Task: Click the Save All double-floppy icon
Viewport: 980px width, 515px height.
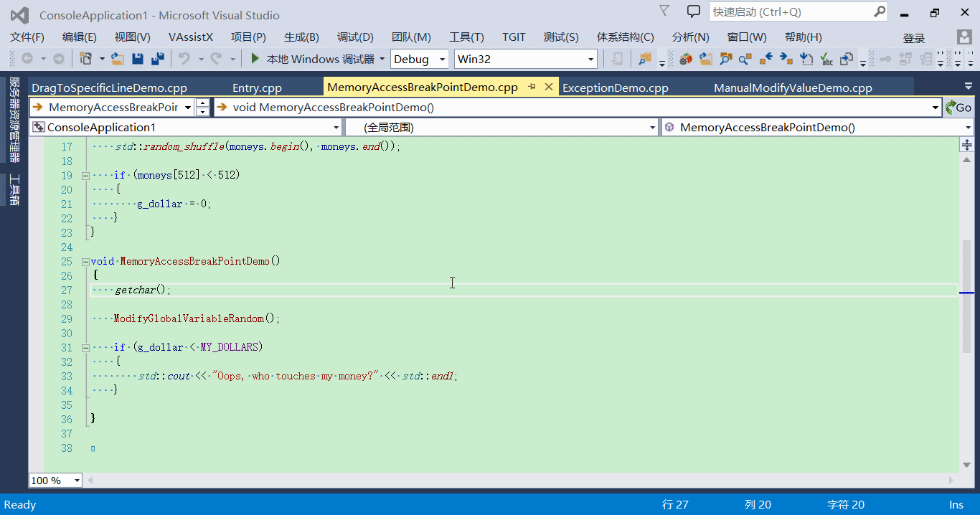Action: coord(158,59)
